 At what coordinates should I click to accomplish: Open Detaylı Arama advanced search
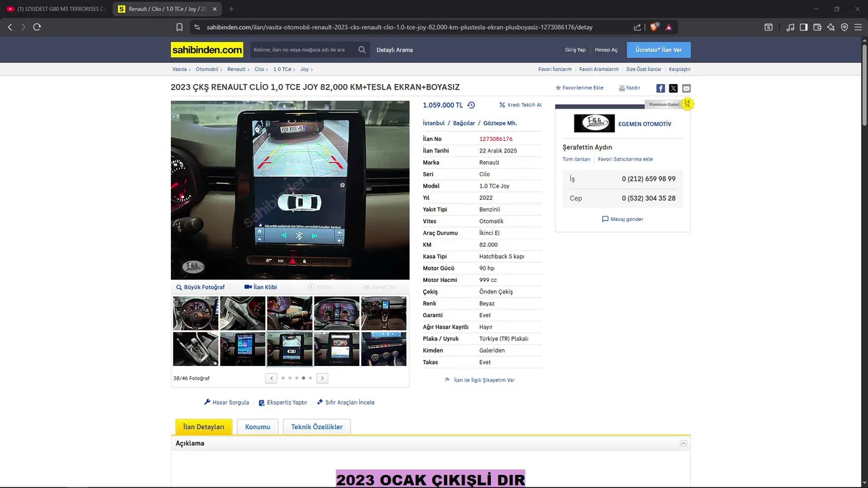[395, 50]
